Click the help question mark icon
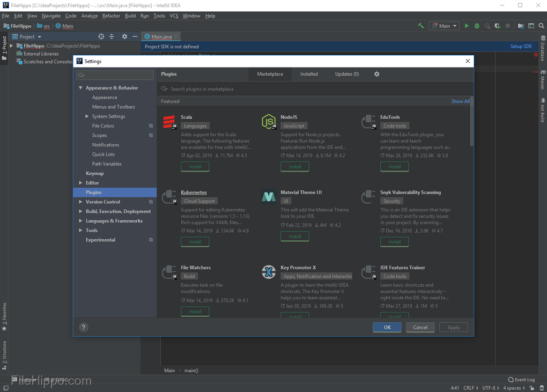Viewport: 547px width, 392px height. 83,327
